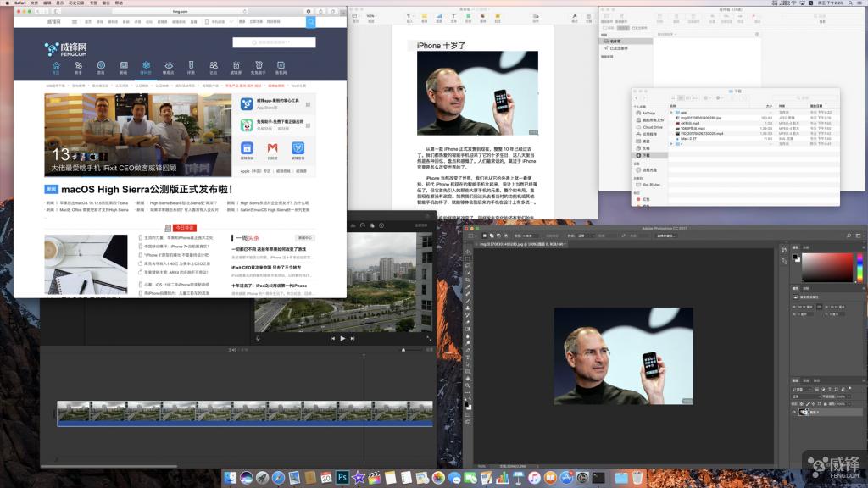Viewport: 868px width, 488px height.
Task: Open the Safari menu in the menu bar
Action: tap(22, 3)
